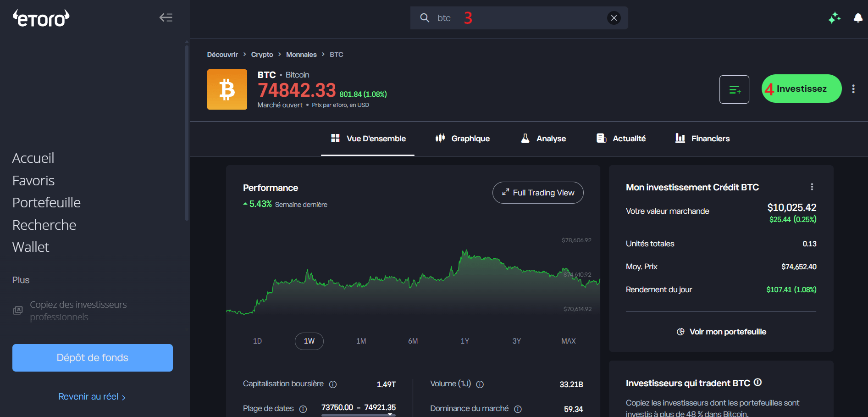The image size is (868, 417).
Task: Go to Accueil in the sidebar
Action: click(x=33, y=158)
